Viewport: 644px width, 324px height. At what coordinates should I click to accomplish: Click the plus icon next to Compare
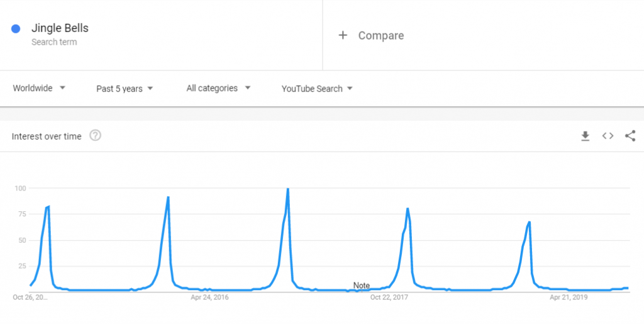[x=343, y=35]
